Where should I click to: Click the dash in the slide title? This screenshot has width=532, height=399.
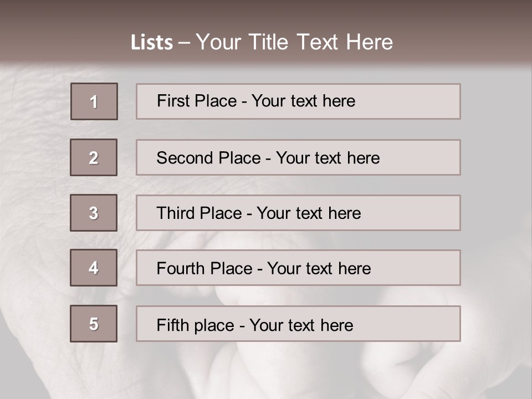[x=185, y=43]
